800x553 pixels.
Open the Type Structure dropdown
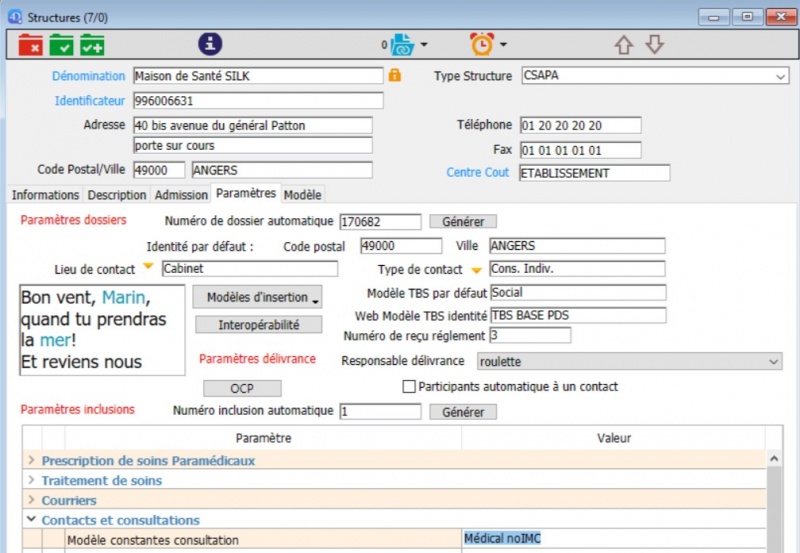[x=780, y=76]
